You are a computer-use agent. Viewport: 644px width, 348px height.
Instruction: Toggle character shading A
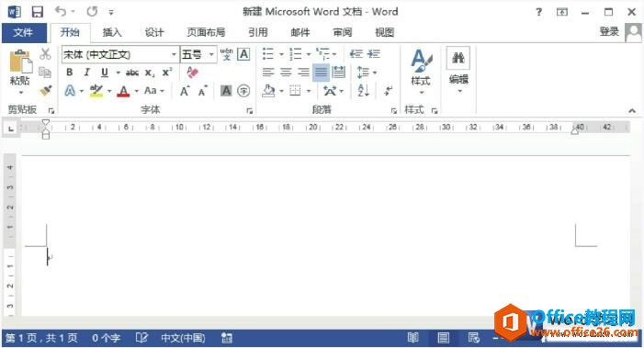click(x=226, y=91)
